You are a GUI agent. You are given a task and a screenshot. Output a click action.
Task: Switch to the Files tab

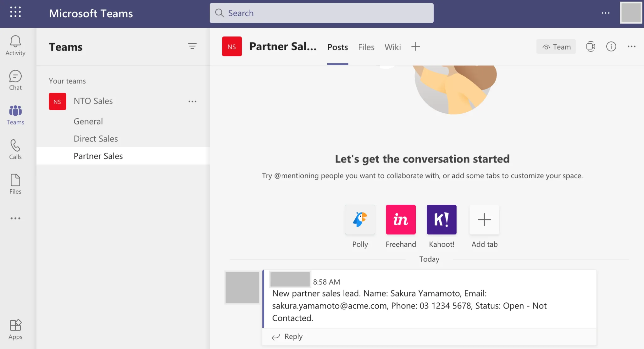tap(366, 47)
